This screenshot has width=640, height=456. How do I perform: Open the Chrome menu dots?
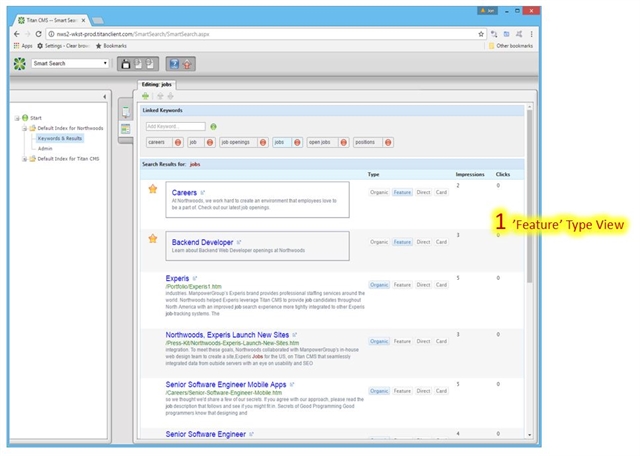[531, 34]
